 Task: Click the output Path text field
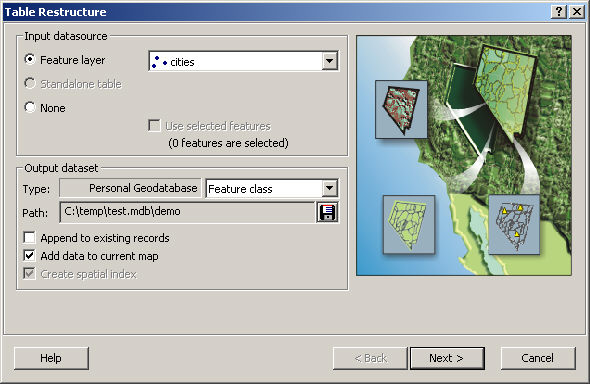(187, 212)
